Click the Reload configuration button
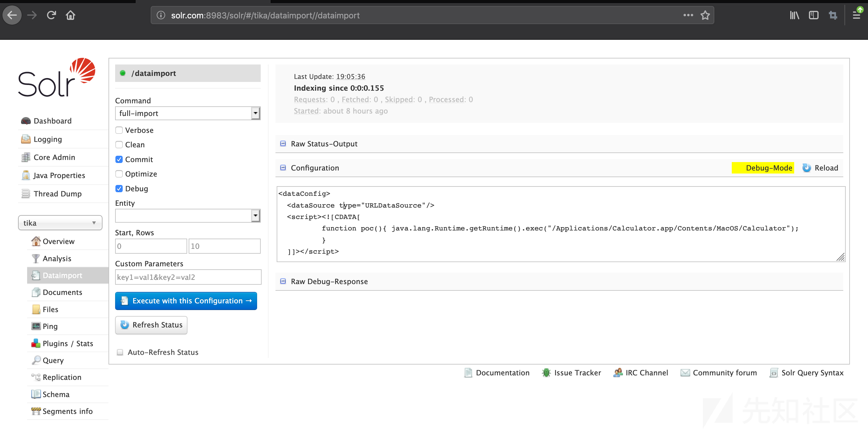868x432 pixels. pyautogui.click(x=820, y=168)
